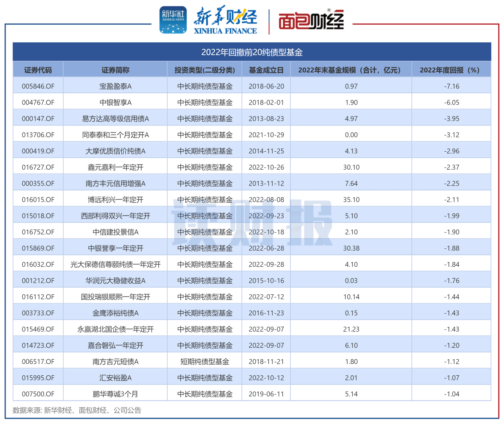The width and height of the screenshot is (504, 424).
Task: Click the 数据来源 footer note
Action: [x=77, y=410]
